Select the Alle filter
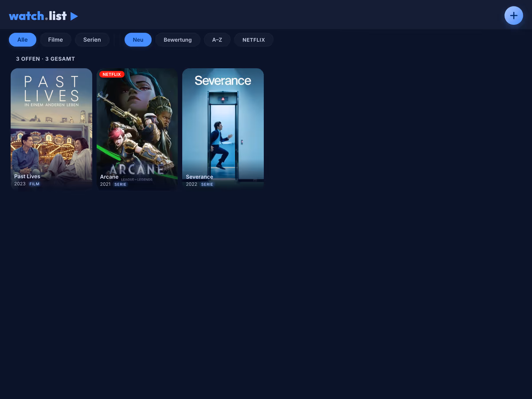Viewport: 532px width, 399px height. [23, 39]
